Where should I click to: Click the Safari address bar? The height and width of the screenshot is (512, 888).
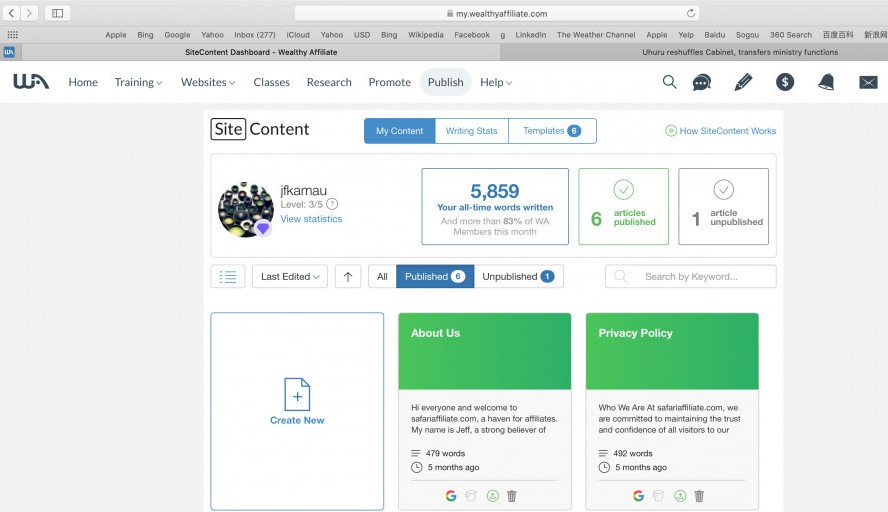[497, 13]
